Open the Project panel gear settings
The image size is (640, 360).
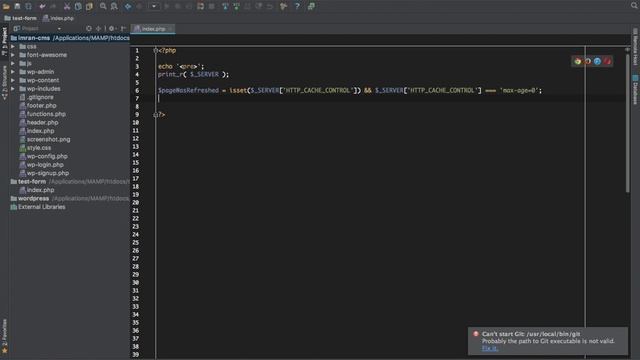coord(112,29)
